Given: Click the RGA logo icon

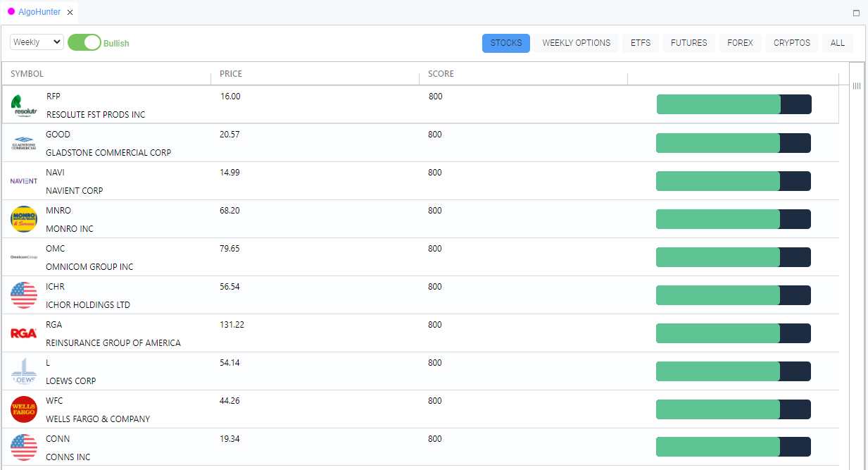Looking at the screenshot, I should coord(24,333).
